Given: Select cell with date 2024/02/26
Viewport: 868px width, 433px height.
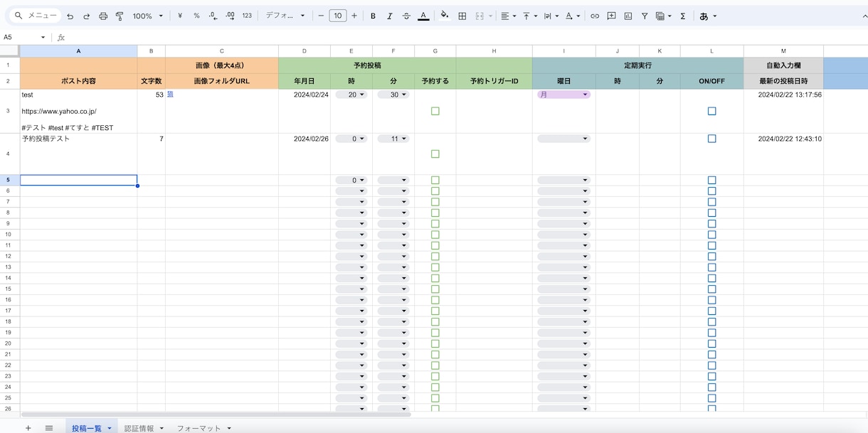Looking at the screenshot, I should click(x=305, y=154).
